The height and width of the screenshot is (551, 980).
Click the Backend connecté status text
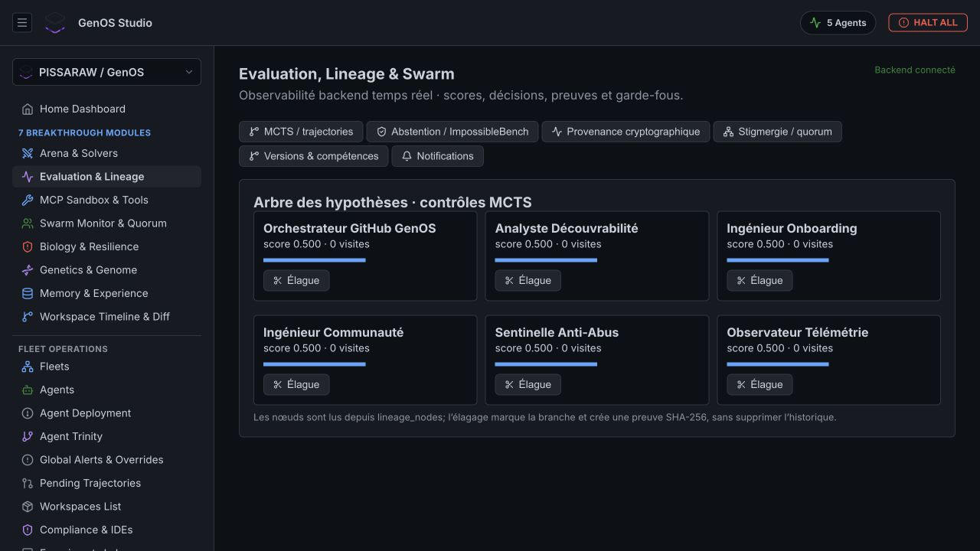(x=915, y=70)
